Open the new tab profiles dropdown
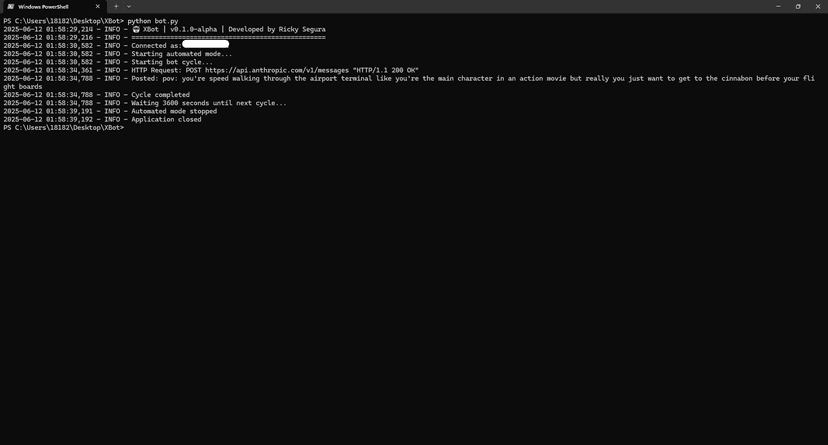Screen dimensions: 828x445 coord(129,7)
